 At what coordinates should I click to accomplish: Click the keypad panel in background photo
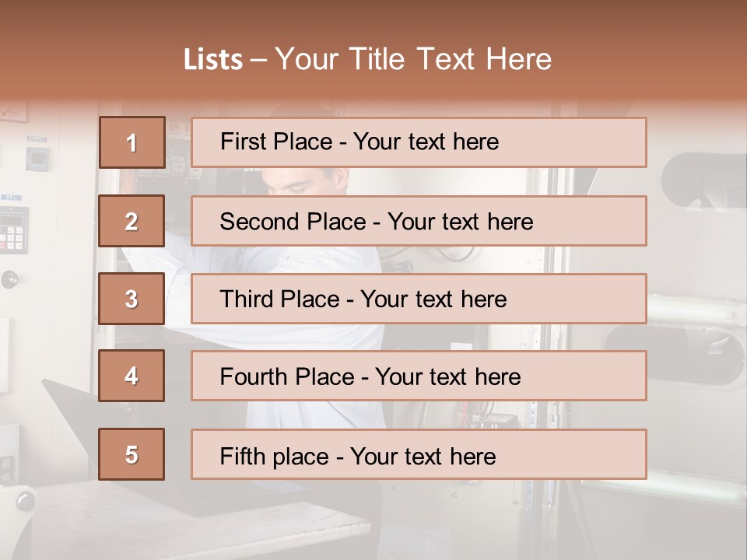[x=13, y=230]
